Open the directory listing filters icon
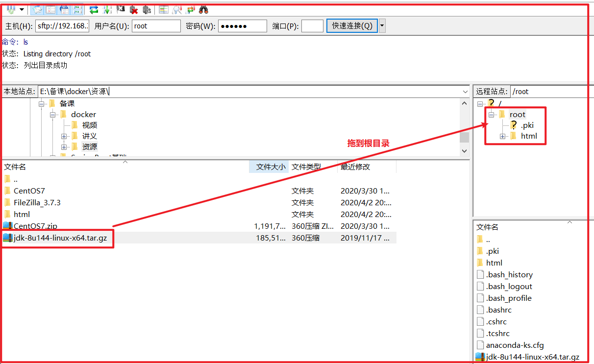This screenshot has height=364, width=594. click(164, 9)
